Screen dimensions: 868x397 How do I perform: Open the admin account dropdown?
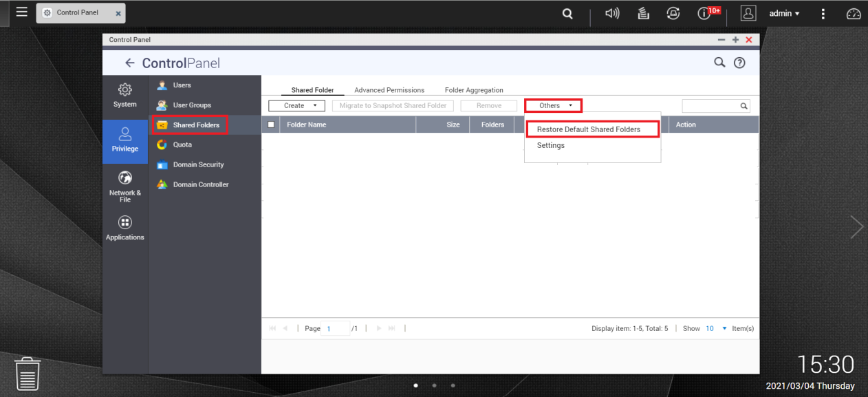[x=784, y=14]
